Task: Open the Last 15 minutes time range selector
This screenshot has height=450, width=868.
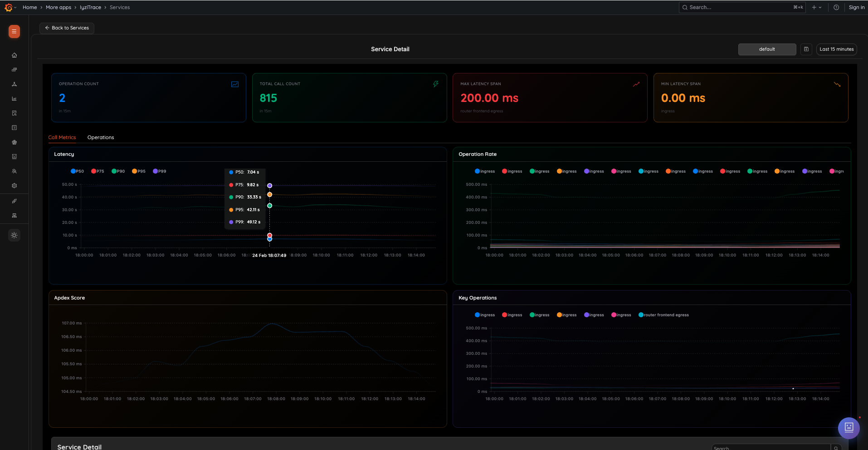Action: point(836,49)
